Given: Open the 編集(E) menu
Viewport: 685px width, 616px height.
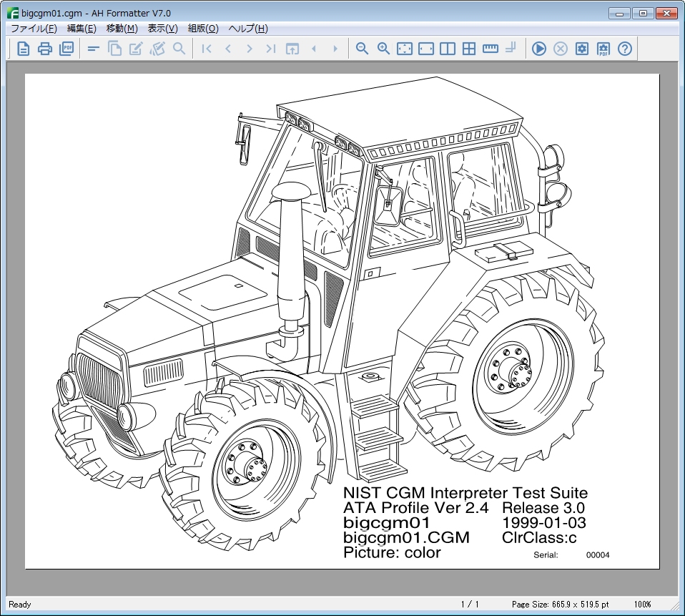Looking at the screenshot, I should pos(82,29).
